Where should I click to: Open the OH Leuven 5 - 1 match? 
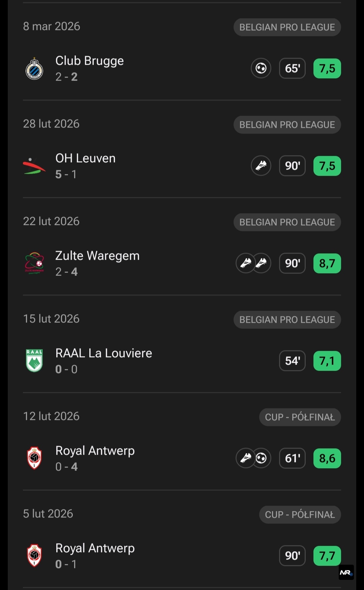86,166
